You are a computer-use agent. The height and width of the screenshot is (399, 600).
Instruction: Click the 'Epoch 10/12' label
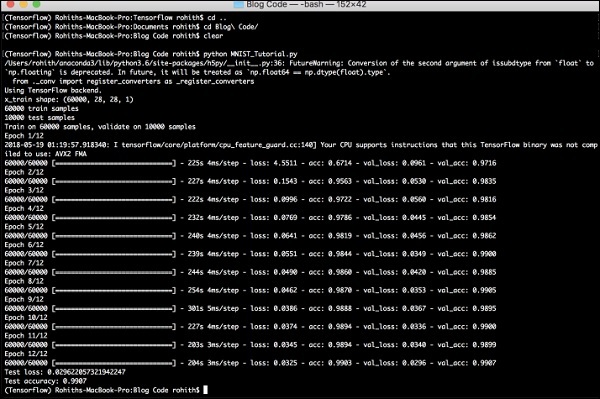click(x=26, y=318)
